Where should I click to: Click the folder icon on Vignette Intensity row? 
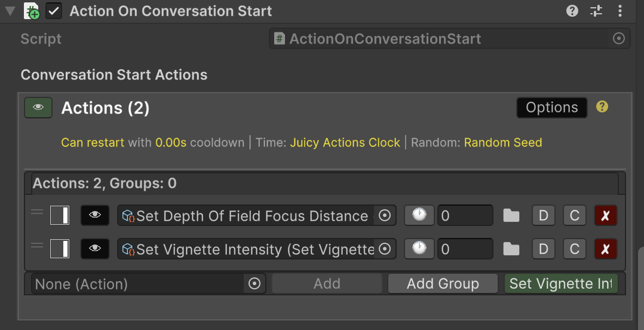click(x=511, y=249)
